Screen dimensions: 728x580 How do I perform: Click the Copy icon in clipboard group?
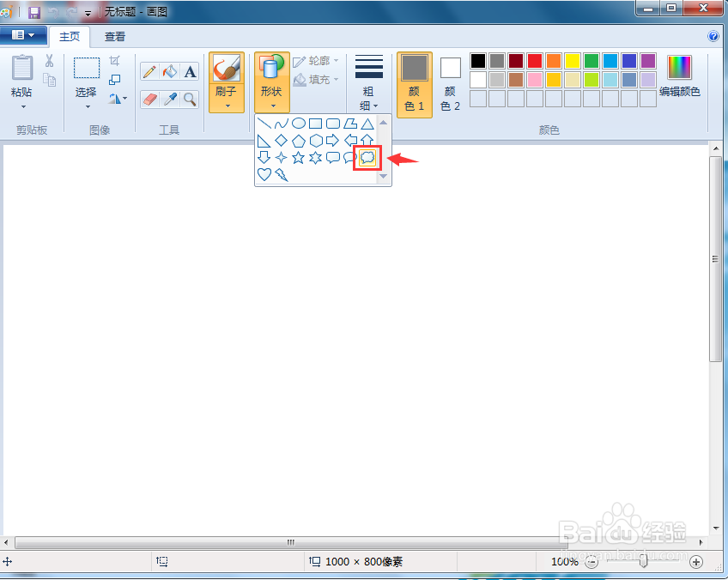49,80
